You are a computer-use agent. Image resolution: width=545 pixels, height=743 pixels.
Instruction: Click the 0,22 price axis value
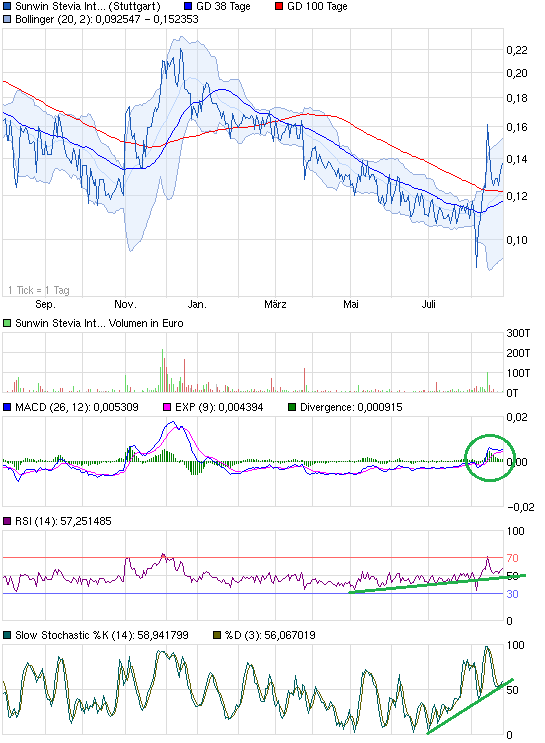pos(517,50)
